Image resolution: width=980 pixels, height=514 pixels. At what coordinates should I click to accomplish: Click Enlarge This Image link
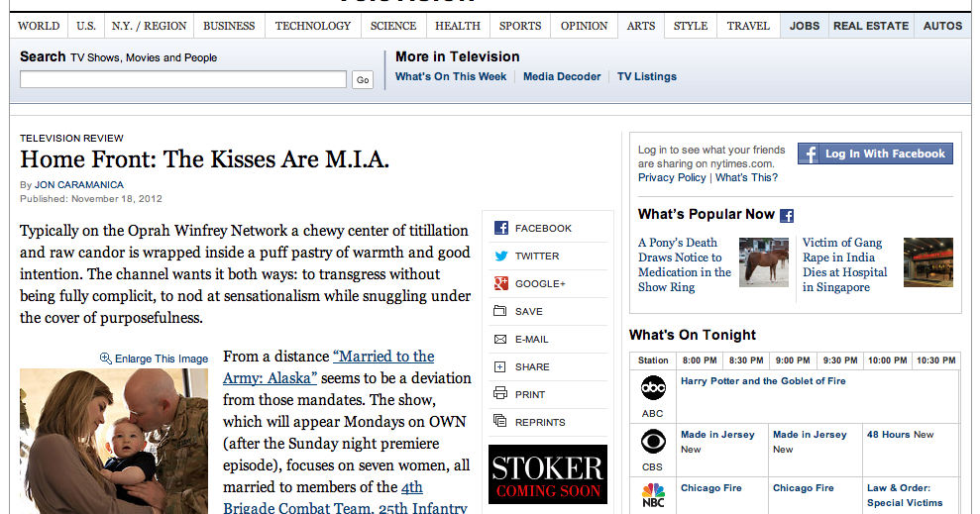tap(162, 359)
